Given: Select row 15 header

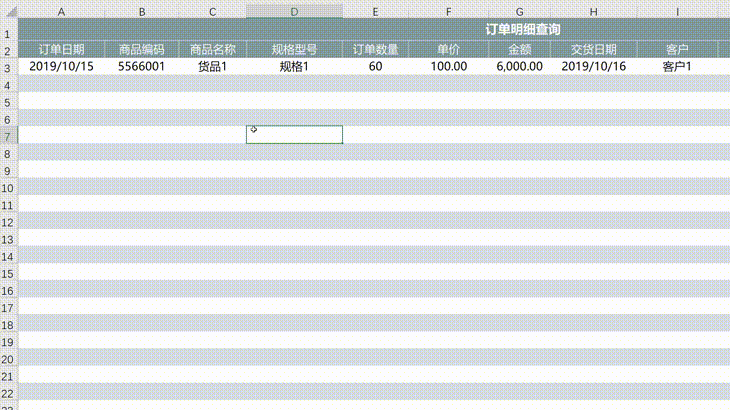Looking at the screenshot, I should coord(8,272).
